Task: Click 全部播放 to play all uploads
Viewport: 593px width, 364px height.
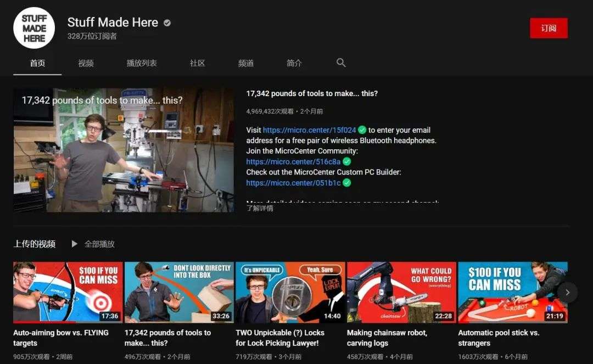Action: [99, 244]
